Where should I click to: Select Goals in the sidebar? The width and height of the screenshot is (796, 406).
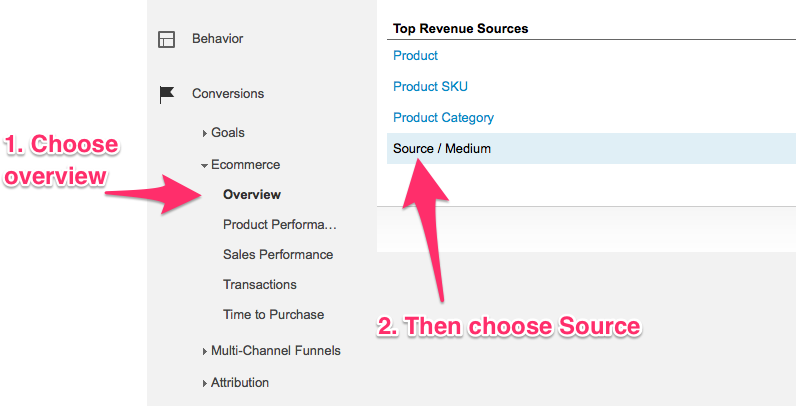(228, 132)
